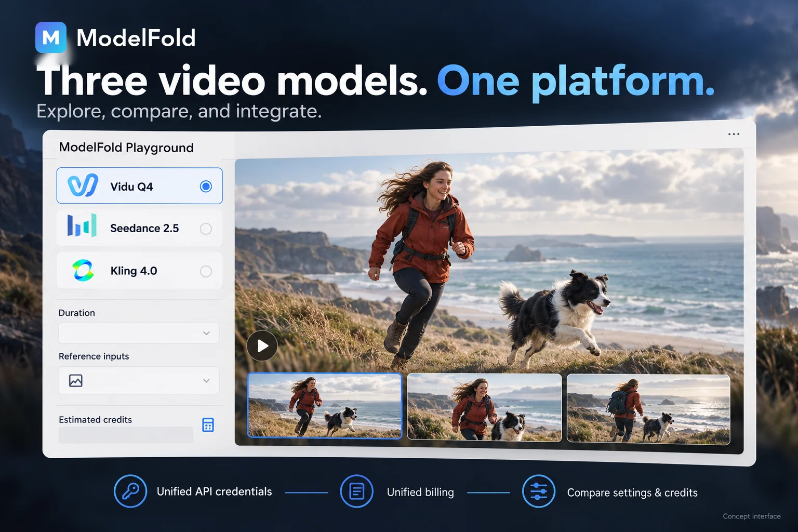
Task: Click the key icon for API credentials
Action: coord(130,491)
